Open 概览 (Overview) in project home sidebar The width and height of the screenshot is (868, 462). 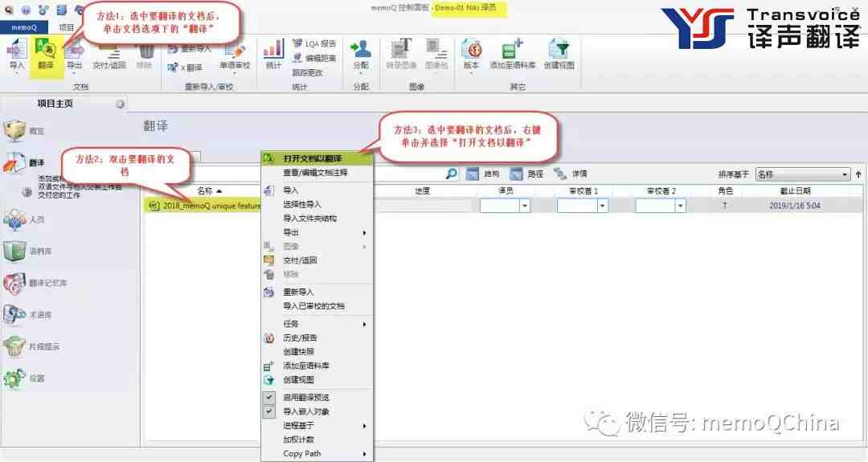click(x=25, y=131)
